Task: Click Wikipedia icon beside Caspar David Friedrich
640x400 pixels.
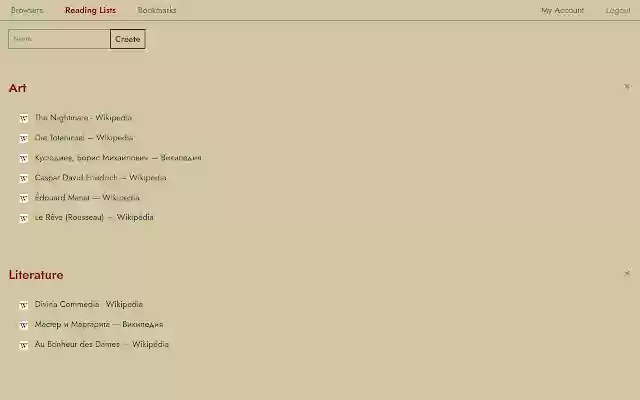Action: tap(24, 178)
